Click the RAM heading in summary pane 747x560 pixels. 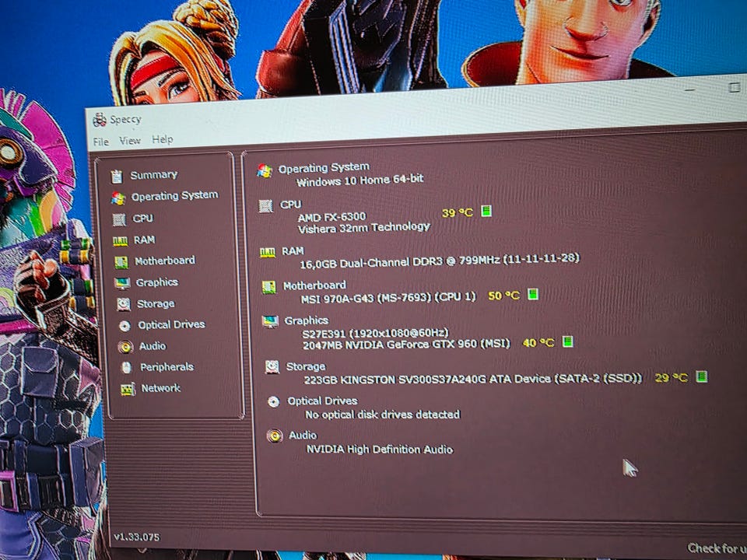pos(293,251)
